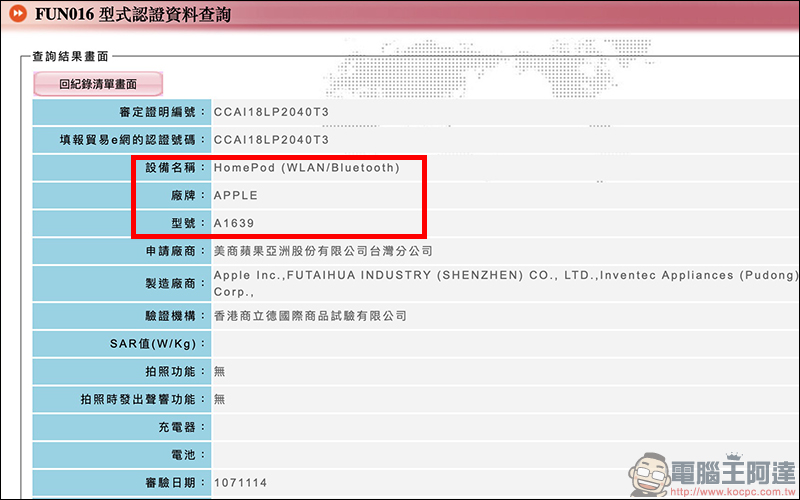Click the 拍照時發出聲響功能 label
The width and height of the screenshot is (800, 500).
(x=143, y=399)
